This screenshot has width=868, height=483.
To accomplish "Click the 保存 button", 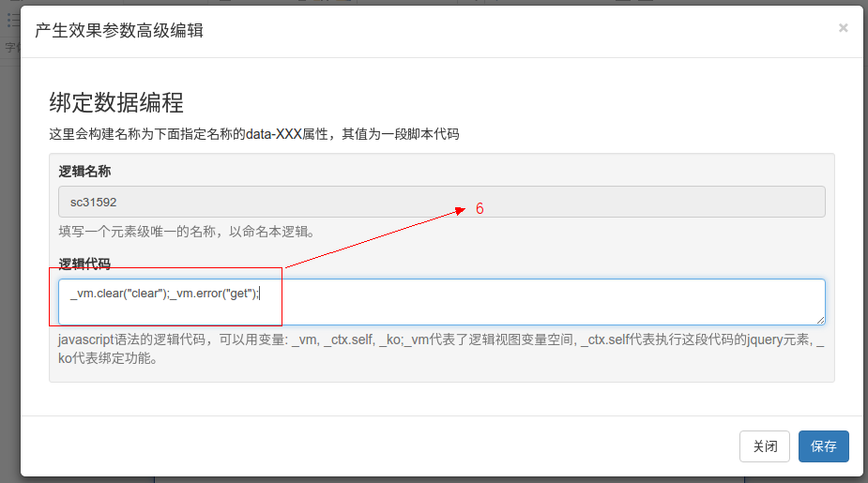I will pos(823,445).
